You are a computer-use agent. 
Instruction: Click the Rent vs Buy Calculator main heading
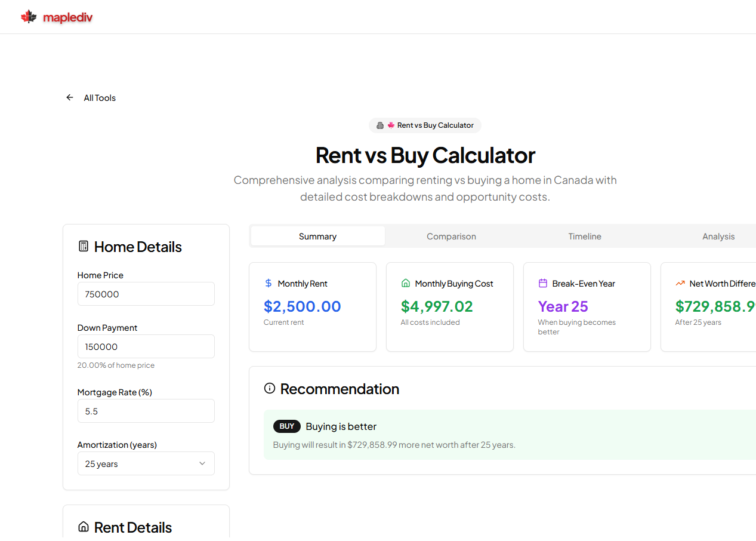[425, 155]
